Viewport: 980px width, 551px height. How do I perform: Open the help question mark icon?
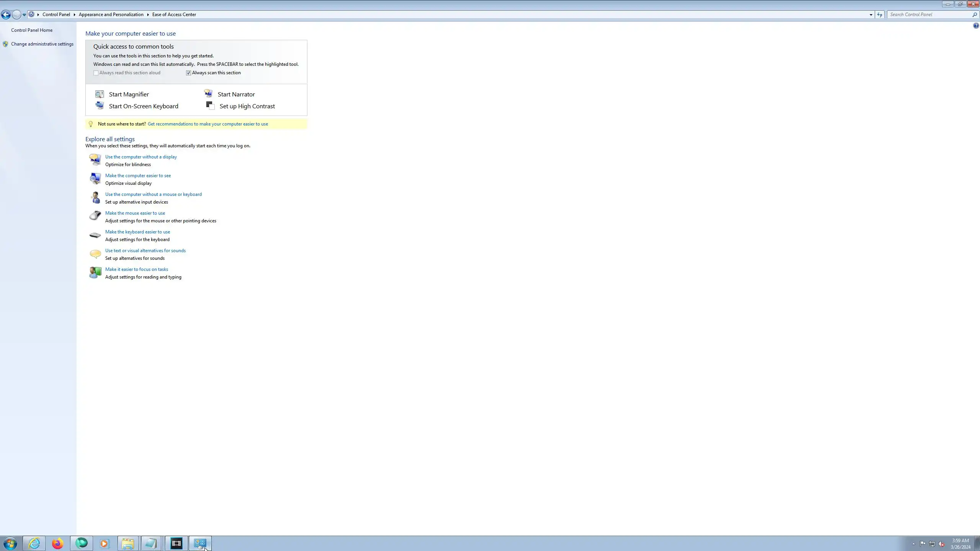point(976,26)
